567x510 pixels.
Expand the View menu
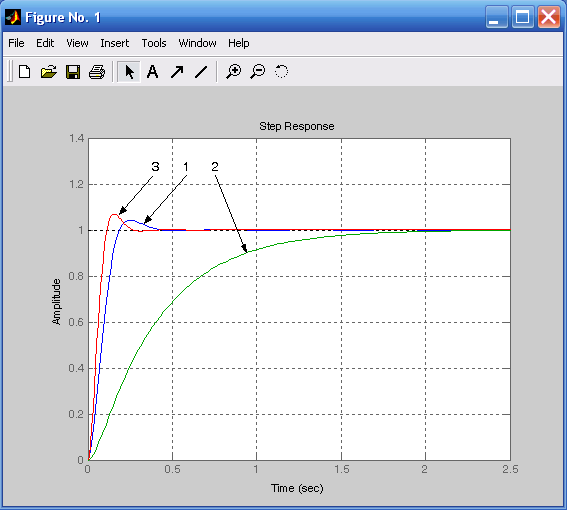coord(77,43)
